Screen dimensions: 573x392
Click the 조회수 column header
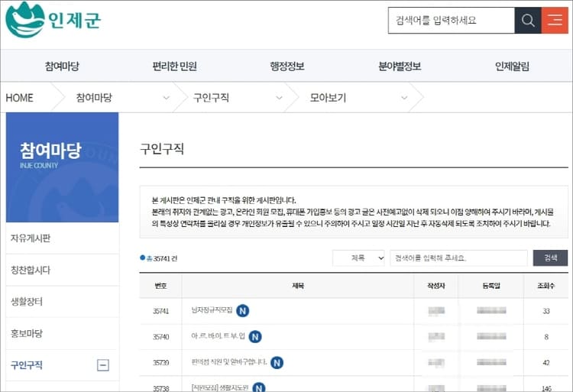pos(546,286)
